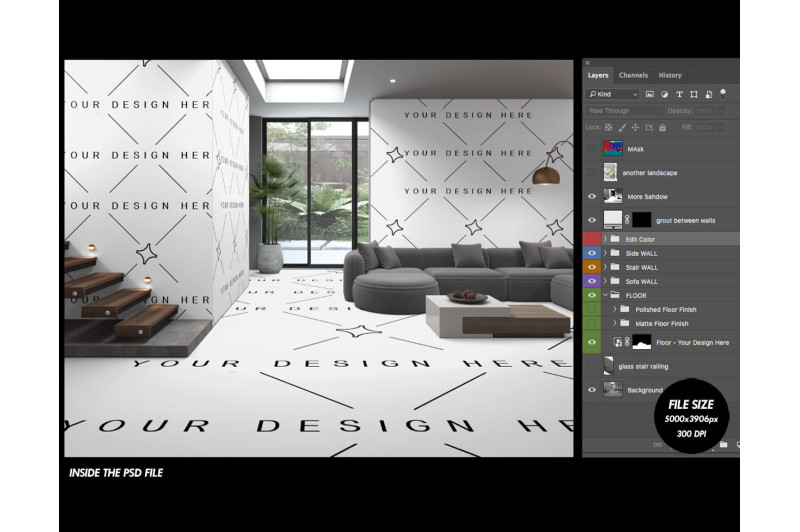Viewport: 800px width, 532px height.
Task: Click the adjustment layer filter icon
Action: 664,94
